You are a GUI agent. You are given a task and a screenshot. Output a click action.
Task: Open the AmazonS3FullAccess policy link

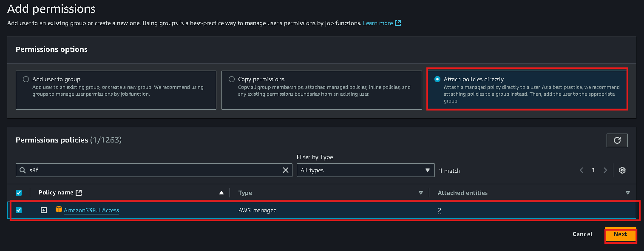click(x=91, y=210)
